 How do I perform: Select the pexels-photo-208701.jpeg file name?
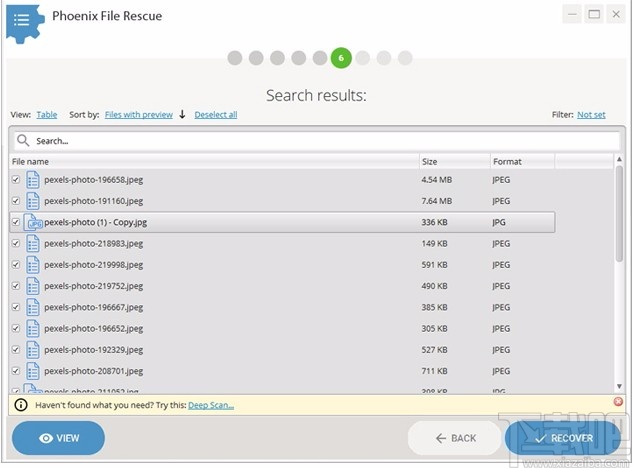point(94,371)
